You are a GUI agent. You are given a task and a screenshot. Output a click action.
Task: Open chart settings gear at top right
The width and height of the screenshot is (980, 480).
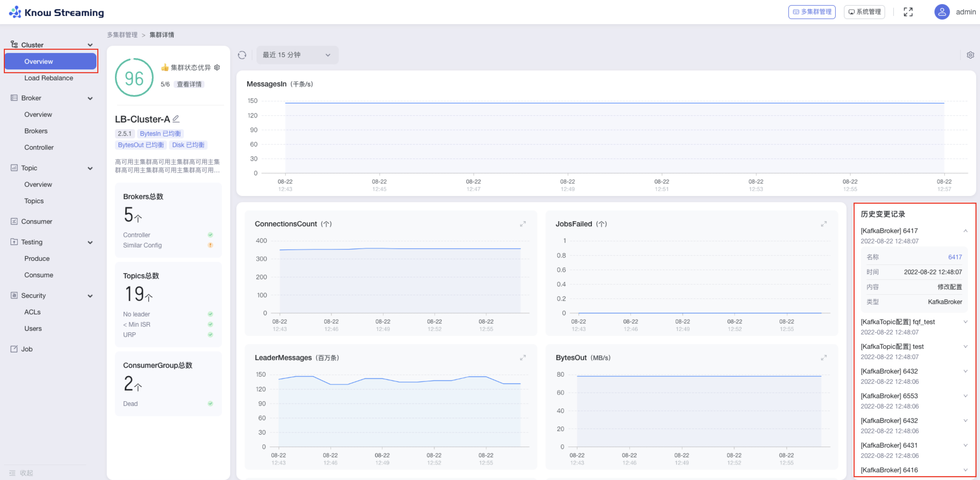click(970, 55)
